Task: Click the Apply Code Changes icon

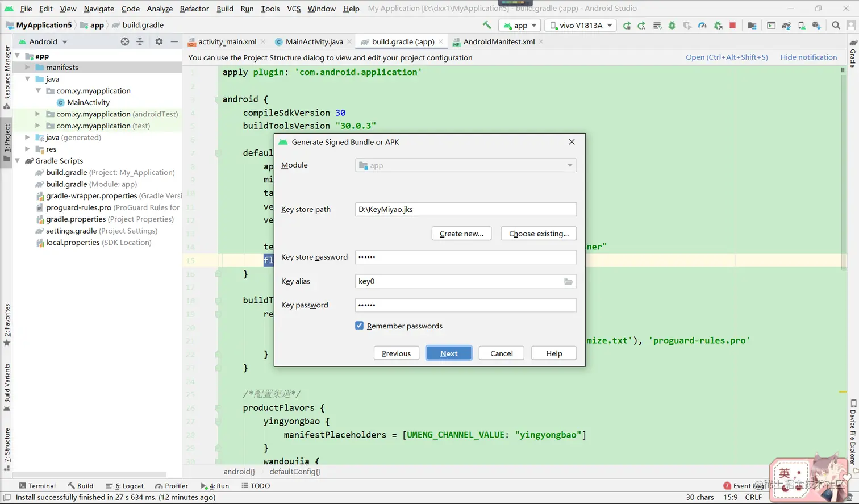Action: (657, 25)
